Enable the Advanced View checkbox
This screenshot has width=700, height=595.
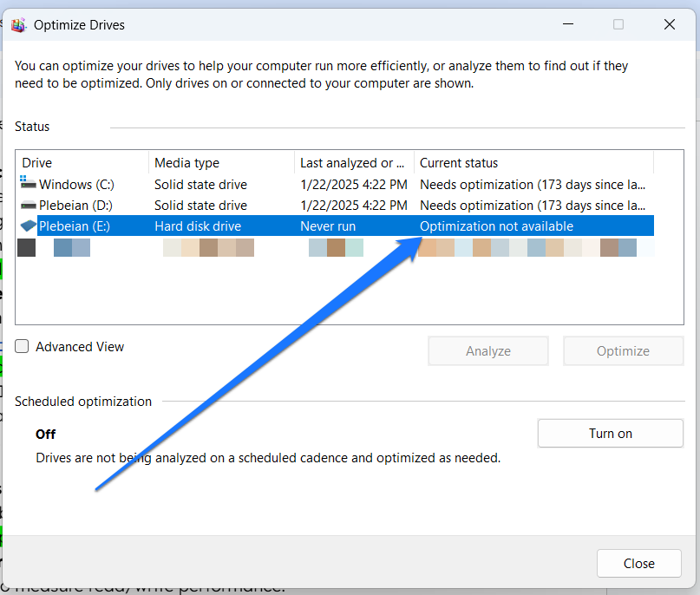(23, 346)
